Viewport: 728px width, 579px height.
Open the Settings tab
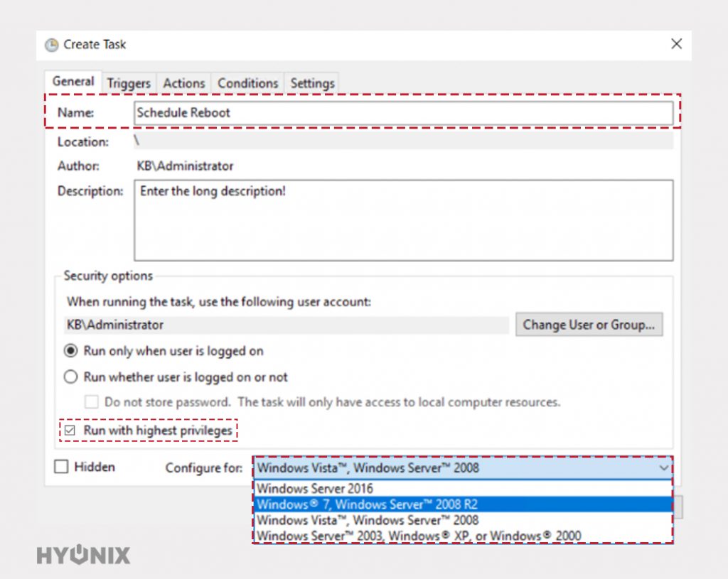coord(311,82)
